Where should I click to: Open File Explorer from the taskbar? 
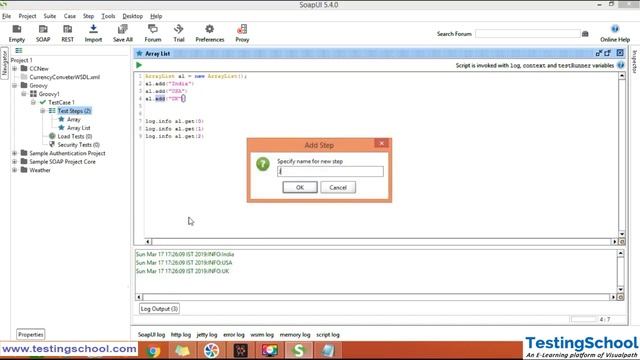tap(182, 351)
